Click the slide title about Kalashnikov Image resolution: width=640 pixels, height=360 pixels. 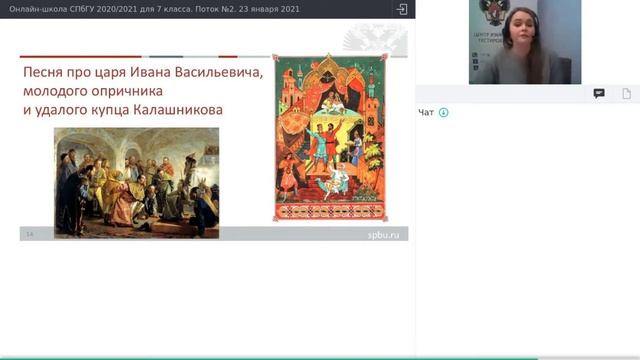pos(143,91)
